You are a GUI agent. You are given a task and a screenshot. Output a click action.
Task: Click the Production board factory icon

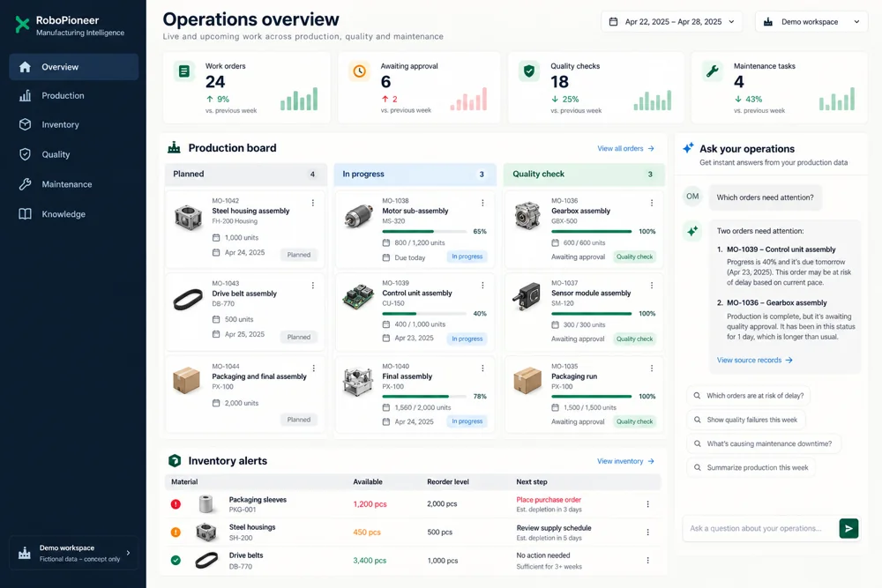click(x=175, y=148)
